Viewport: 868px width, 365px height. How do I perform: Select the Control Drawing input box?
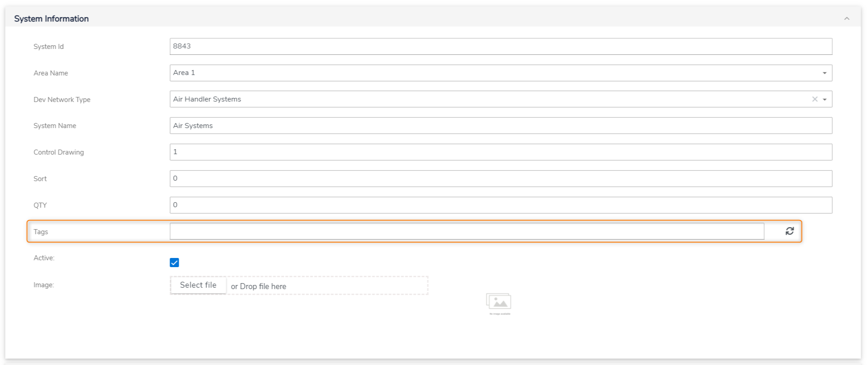pos(501,152)
